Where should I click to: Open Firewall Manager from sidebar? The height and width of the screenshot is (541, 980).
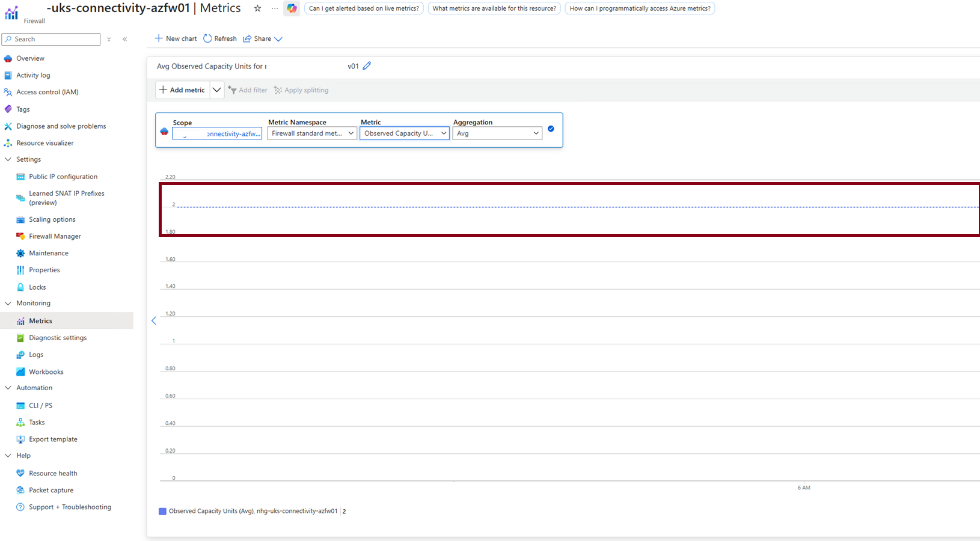55,236
